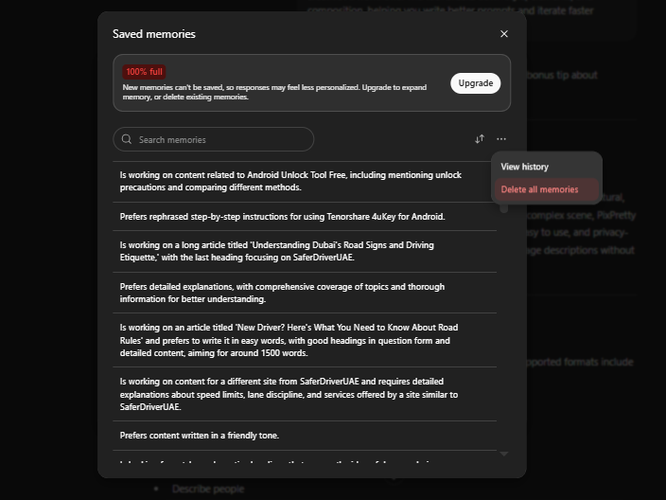This screenshot has height=500, width=666.
Task: Select Delete all memories option
Action: click(539, 189)
